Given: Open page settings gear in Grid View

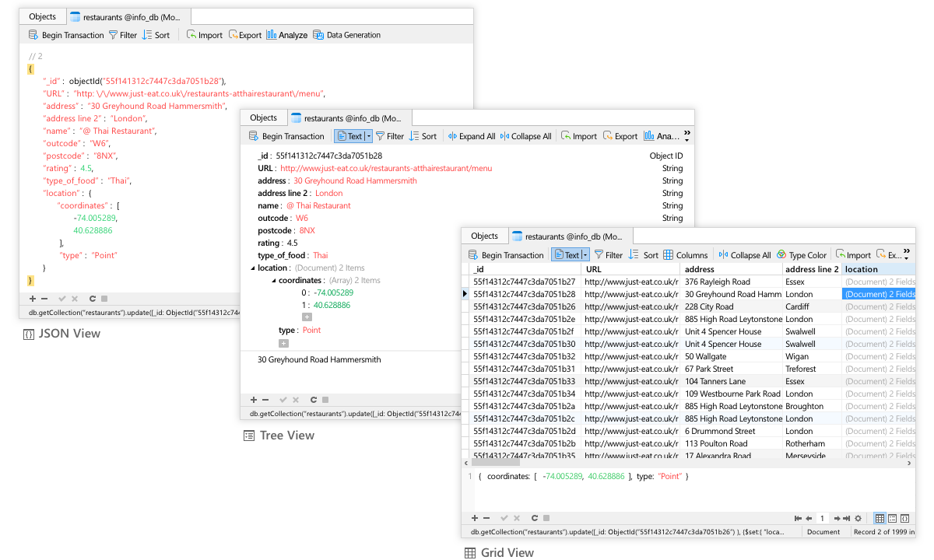Looking at the screenshot, I should click(858, 518).
